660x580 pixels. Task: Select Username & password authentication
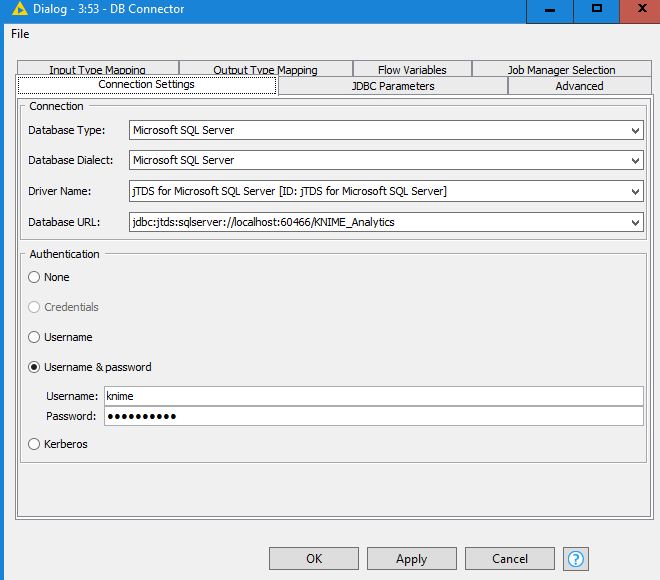(x=34, y=367)
